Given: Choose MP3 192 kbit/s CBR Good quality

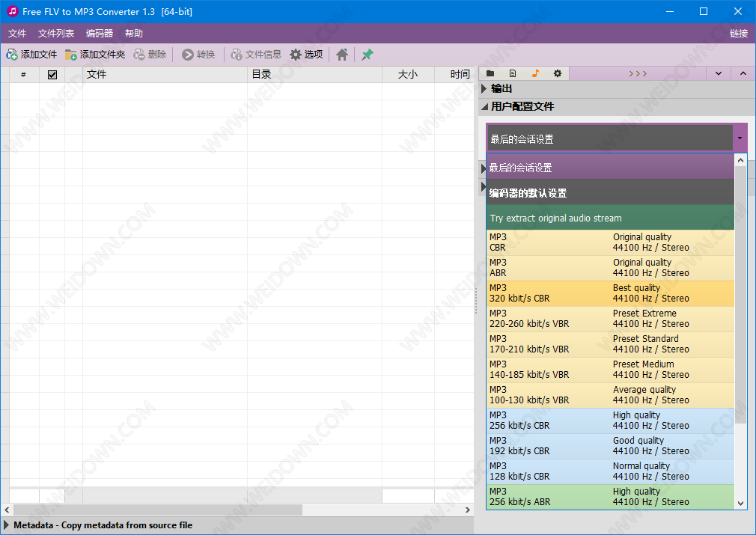Looking at the screenshot, I should (610, 446).
